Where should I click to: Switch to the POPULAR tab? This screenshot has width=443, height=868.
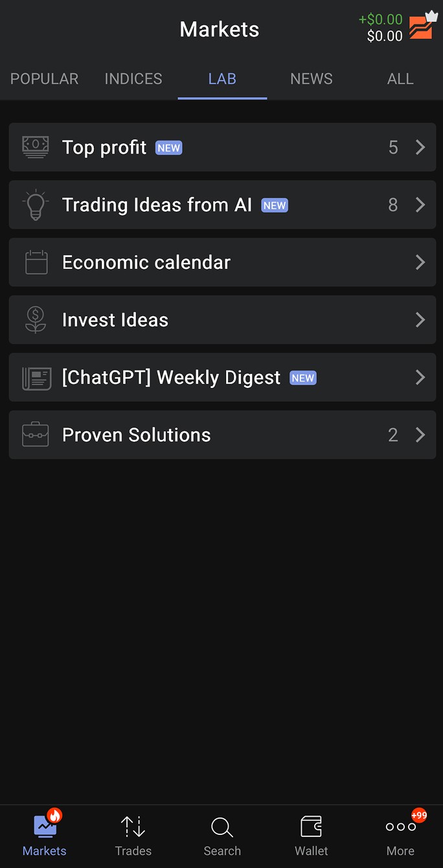point(44,78)
